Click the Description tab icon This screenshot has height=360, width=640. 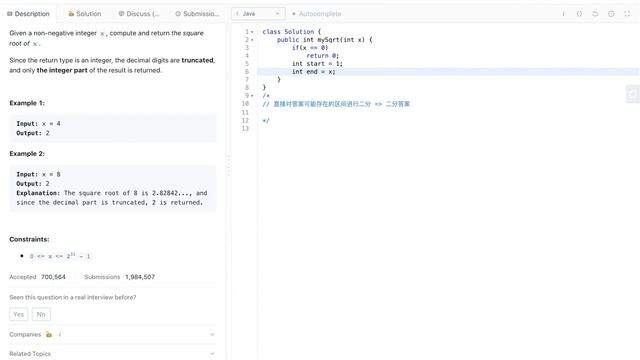pyautogui.click(x=10, y=14)
